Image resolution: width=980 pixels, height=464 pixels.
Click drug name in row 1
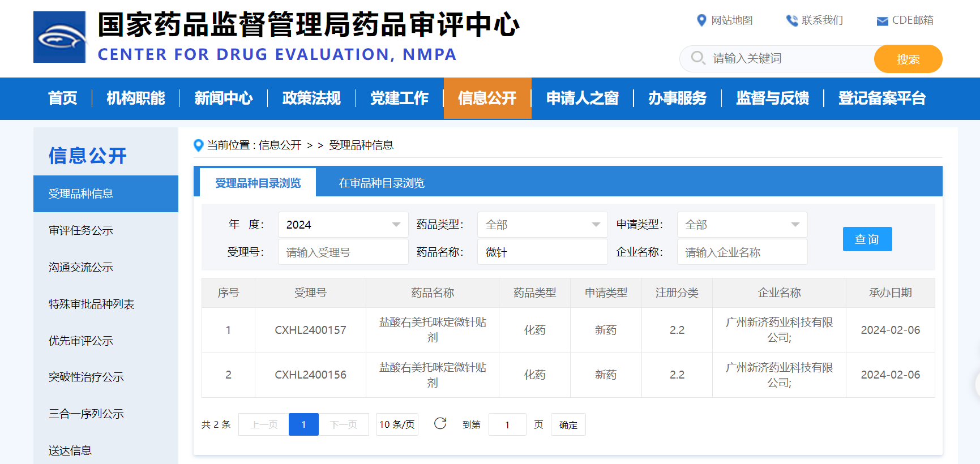click(433, 330)
